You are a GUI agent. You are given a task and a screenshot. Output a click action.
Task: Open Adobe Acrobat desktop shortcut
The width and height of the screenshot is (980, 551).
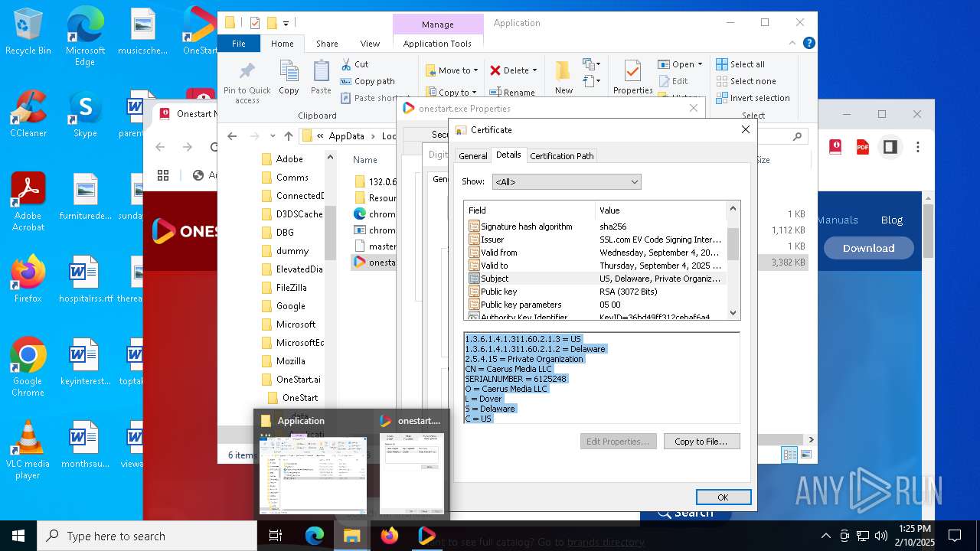point(28,202)
